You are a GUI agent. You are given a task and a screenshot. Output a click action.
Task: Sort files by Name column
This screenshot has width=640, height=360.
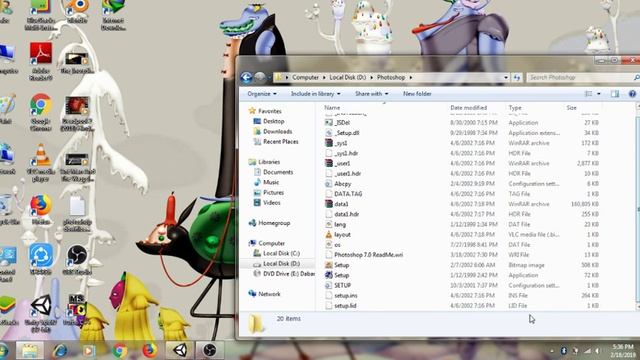[x=332, y=108]
